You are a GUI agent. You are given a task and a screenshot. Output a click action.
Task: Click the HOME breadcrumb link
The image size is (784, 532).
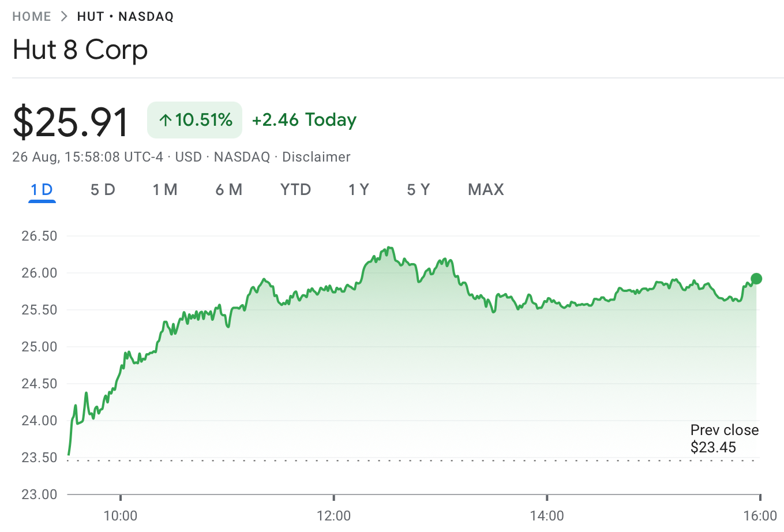[32, 17]
